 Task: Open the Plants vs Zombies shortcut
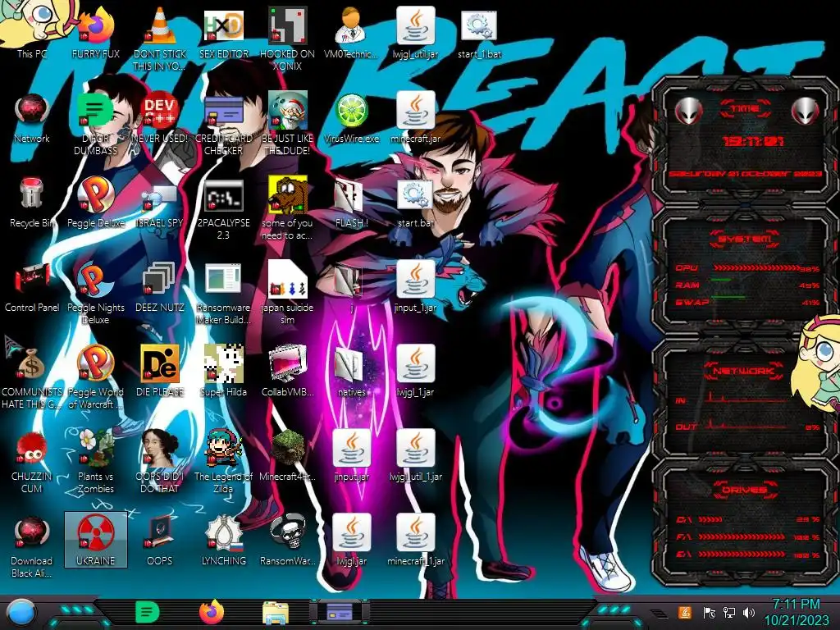pos(96,461)
